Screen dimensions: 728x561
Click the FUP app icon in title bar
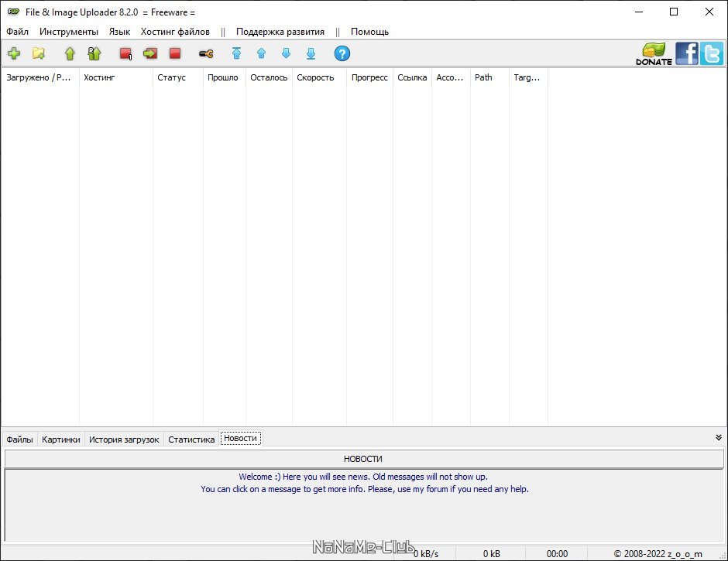click(x=13, y=12)
